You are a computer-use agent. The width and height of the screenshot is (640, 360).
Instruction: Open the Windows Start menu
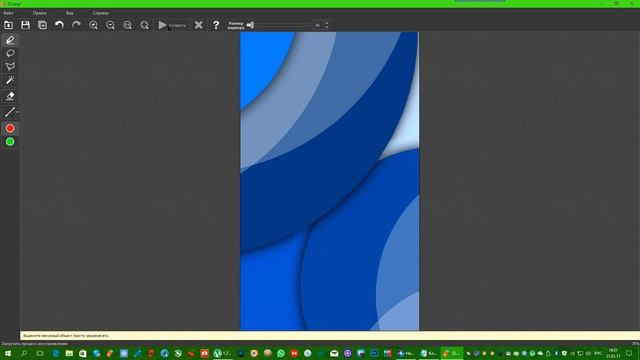[8, 353]
